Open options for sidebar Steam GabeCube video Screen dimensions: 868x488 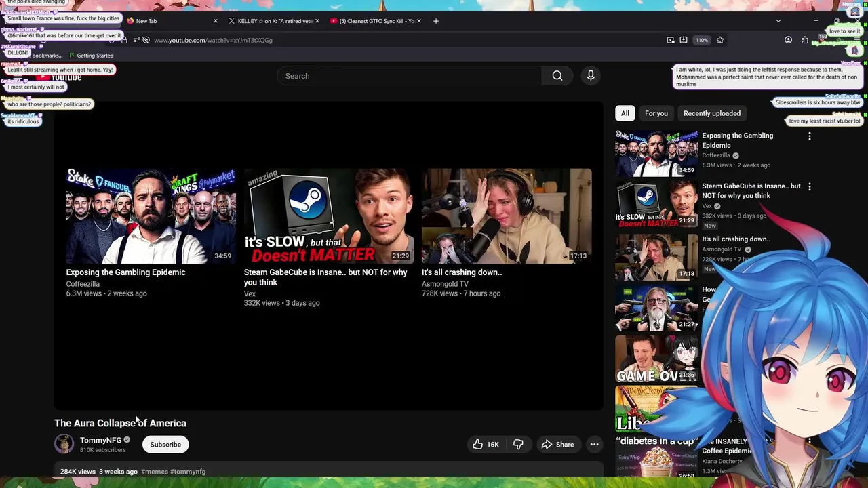click(x=809, y=186)
